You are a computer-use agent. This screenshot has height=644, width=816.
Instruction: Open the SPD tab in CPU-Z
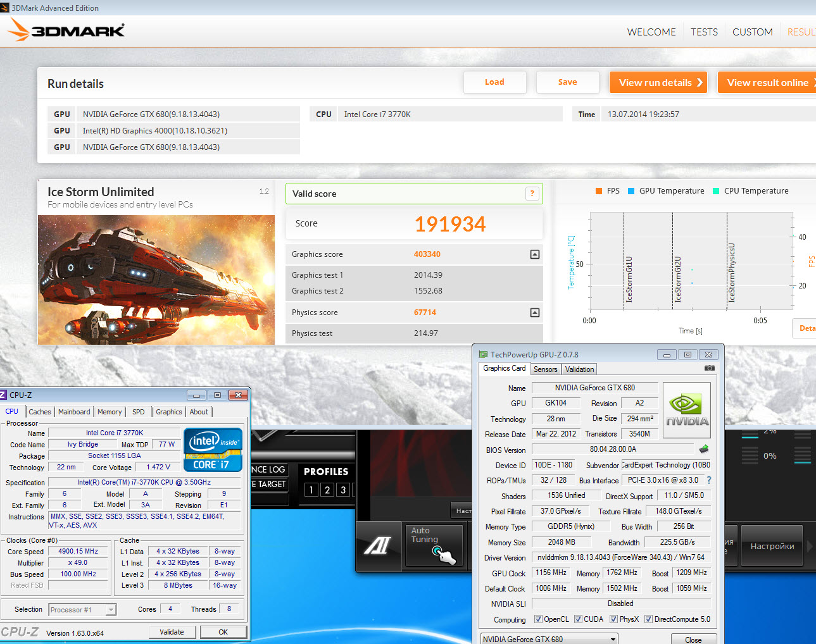coord(139,412)
